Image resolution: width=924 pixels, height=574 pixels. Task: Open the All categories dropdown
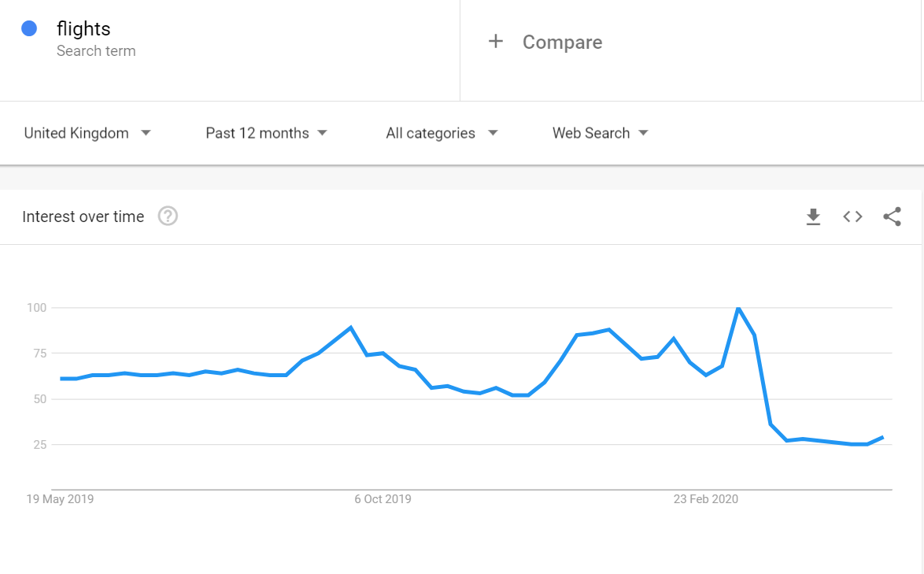pos(442,133)
